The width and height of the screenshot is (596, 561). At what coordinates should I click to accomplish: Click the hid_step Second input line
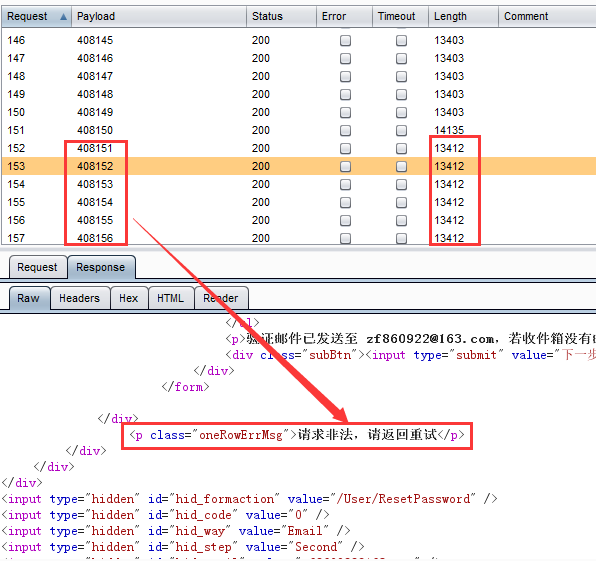click(183, 547)
